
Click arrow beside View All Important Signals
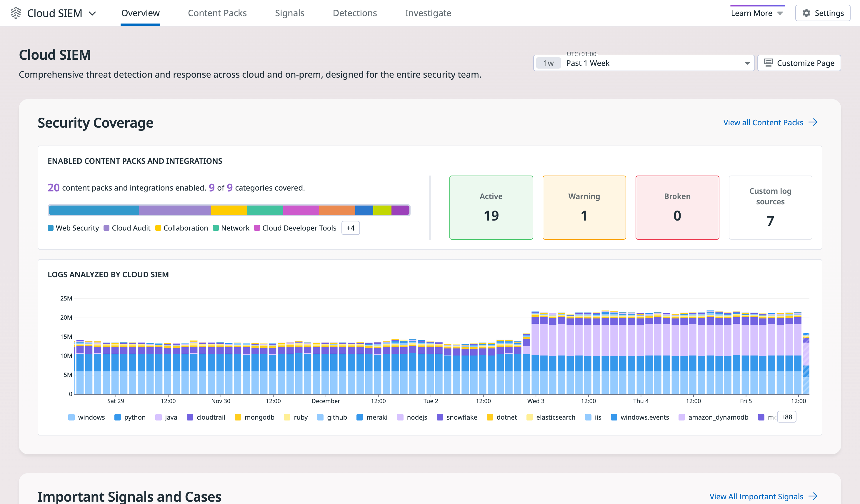(813, 496)
